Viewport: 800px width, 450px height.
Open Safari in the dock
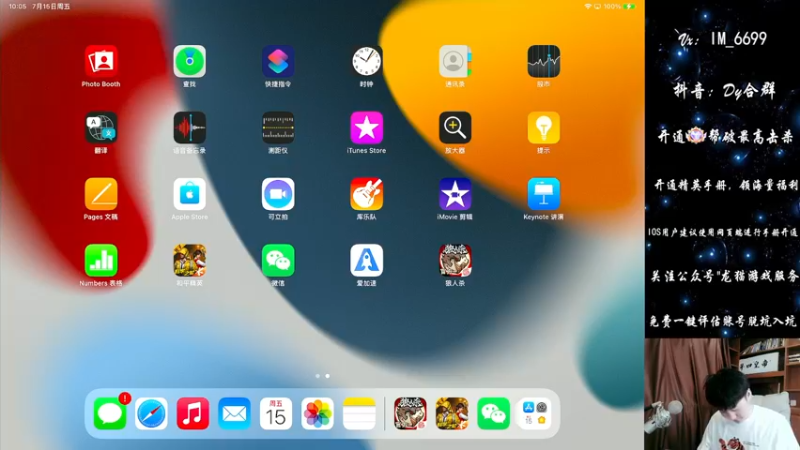[152, 413]
